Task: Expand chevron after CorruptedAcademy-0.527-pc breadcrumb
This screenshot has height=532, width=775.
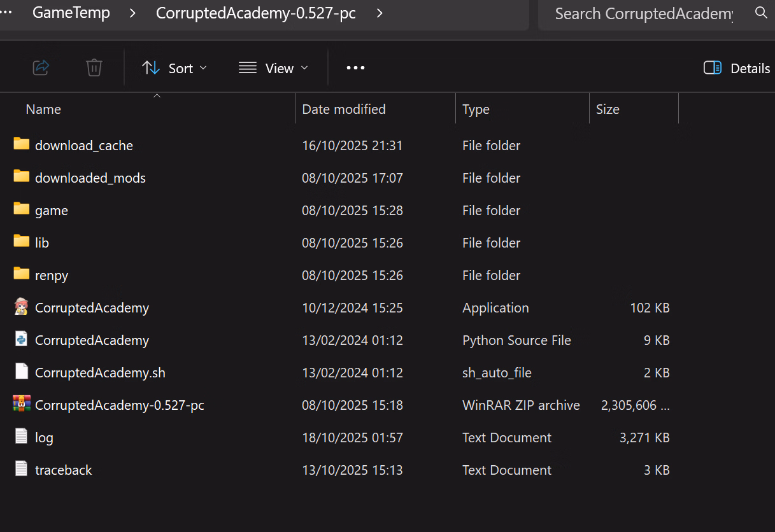Action: click(380, 13)
